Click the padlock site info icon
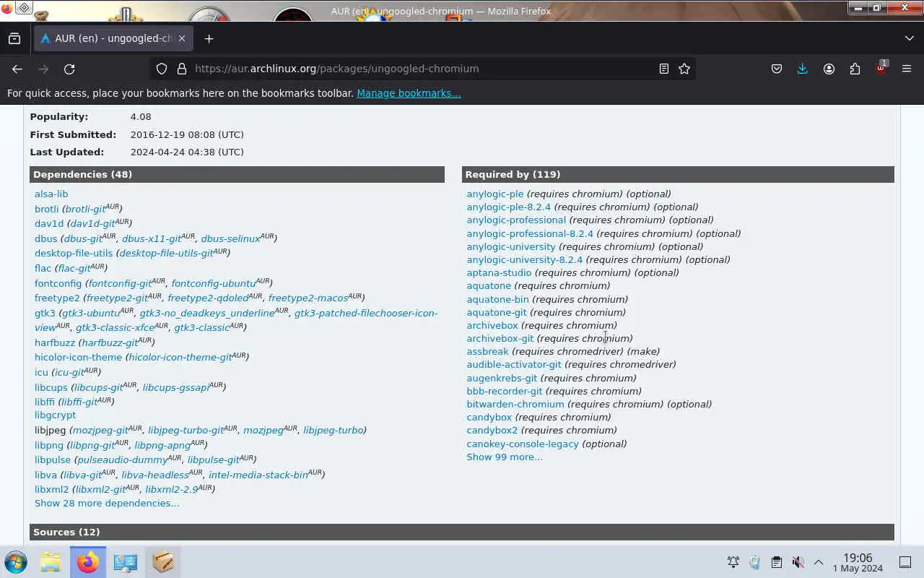924x578 pixels. 181,69
